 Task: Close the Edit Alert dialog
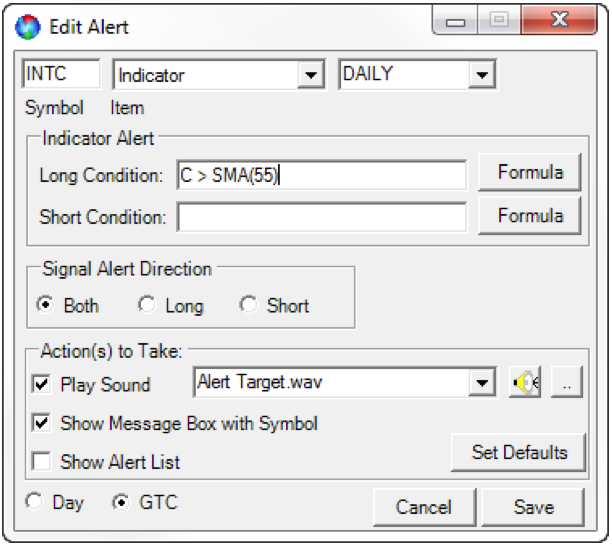pyautogui.click(x=559, y=20)
